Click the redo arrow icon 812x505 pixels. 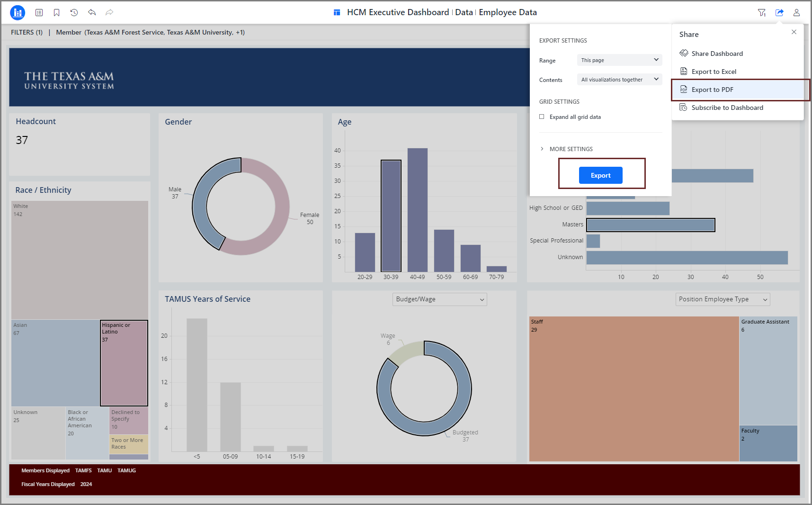pos(109,13)
